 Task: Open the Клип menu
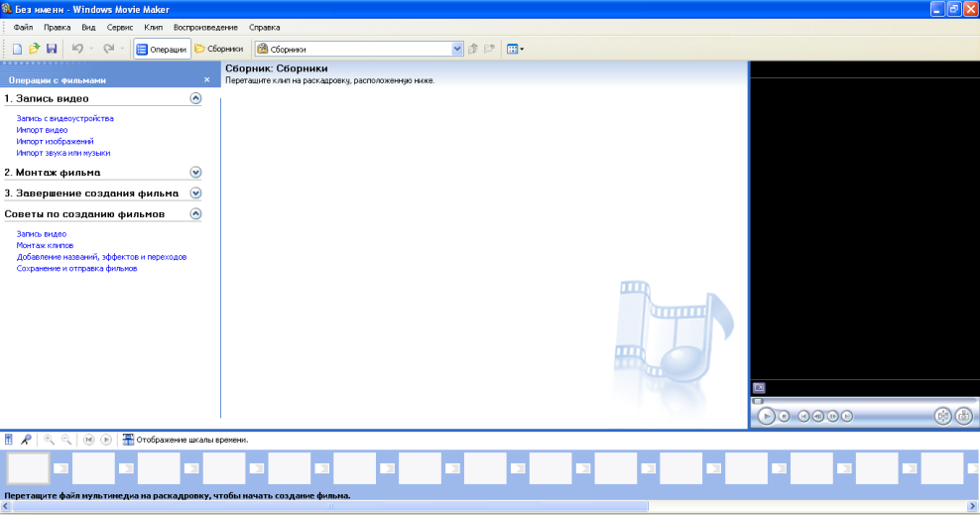[153, 28]
